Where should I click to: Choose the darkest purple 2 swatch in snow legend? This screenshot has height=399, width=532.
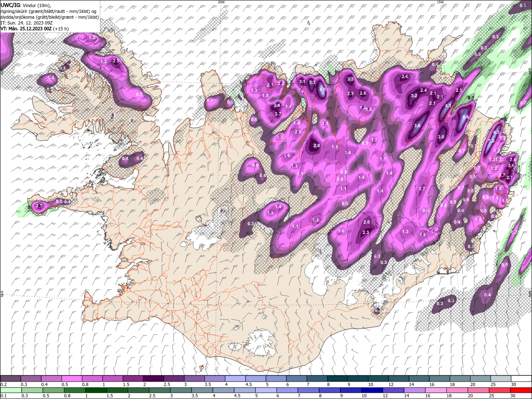click(153, 379)
